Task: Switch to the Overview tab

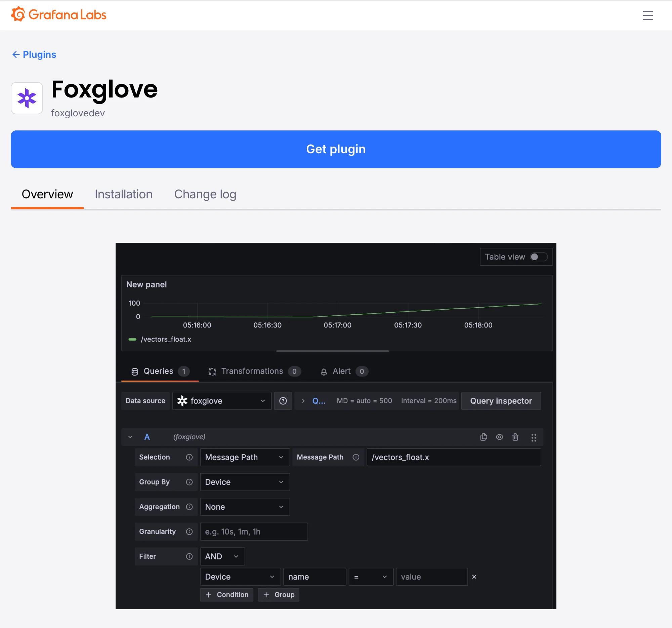Action: point(47,194)
